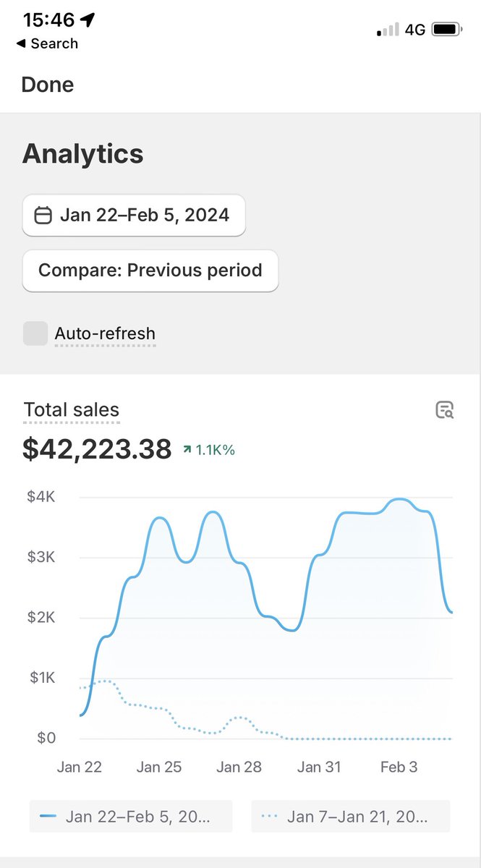Viewport: 481px width, 868px height.
Task: Open the Total sales metric title
Action: pyautogui.click(x=72, y=410)
